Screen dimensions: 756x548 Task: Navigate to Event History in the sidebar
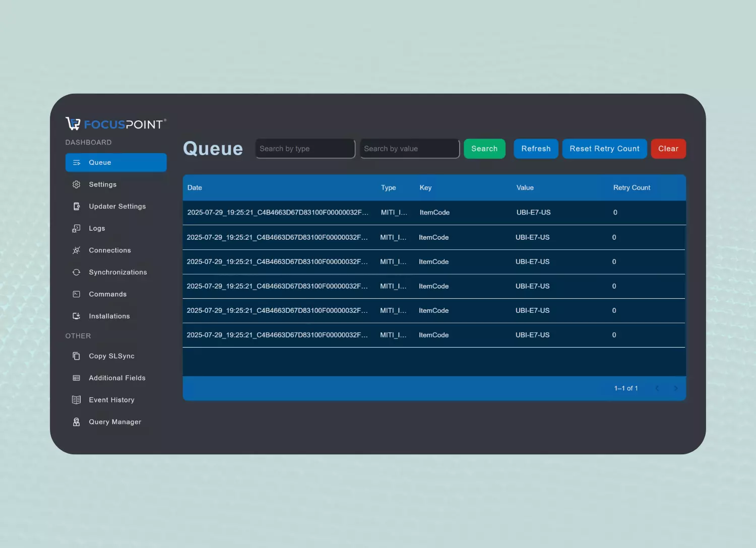[x=111, y=400]
